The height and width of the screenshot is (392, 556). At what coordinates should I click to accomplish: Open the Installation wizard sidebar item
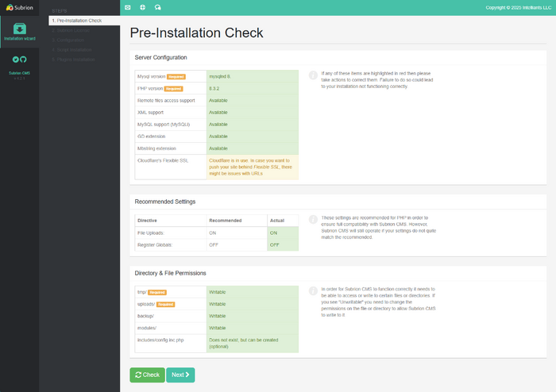(20, 32)
